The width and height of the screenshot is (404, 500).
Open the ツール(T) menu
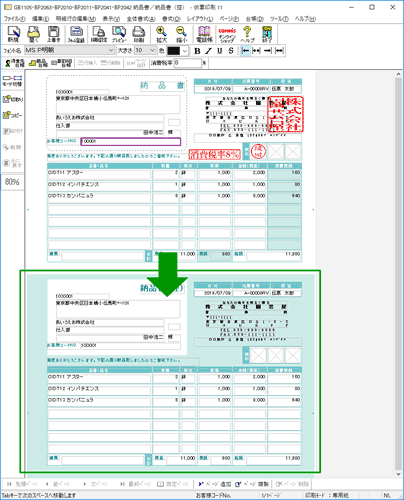(279, 19)
